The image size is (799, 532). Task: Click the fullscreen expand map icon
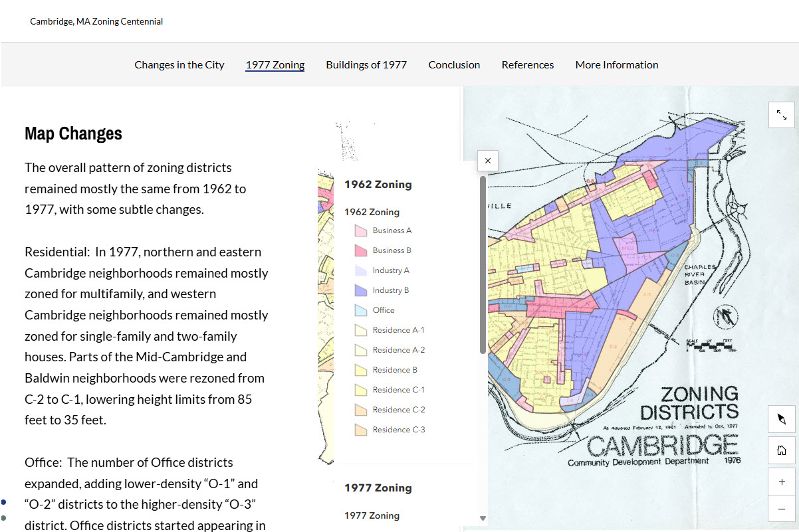pos(781,115)
